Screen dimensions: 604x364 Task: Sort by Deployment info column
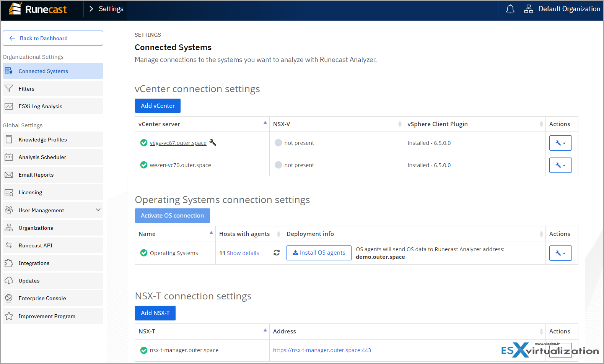pos(414,234)
